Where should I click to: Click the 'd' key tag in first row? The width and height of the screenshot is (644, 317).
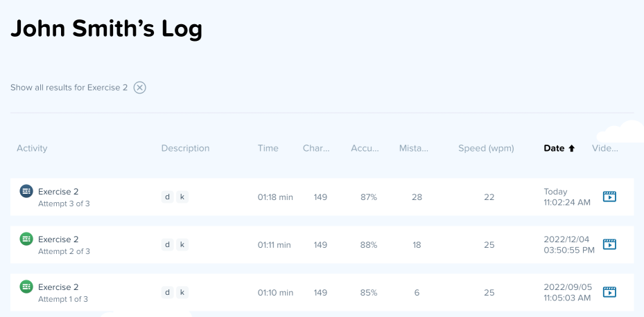[167, 197]
